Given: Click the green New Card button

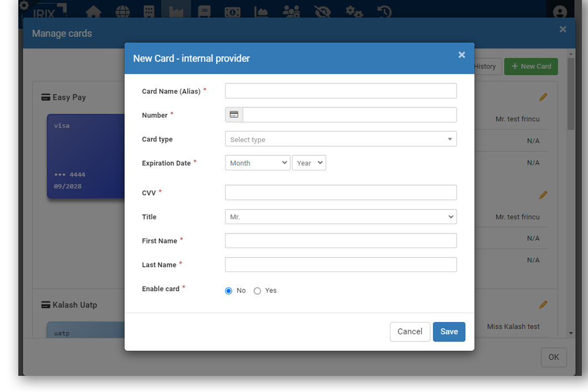Looking at the screenshot, I should 530,66.
